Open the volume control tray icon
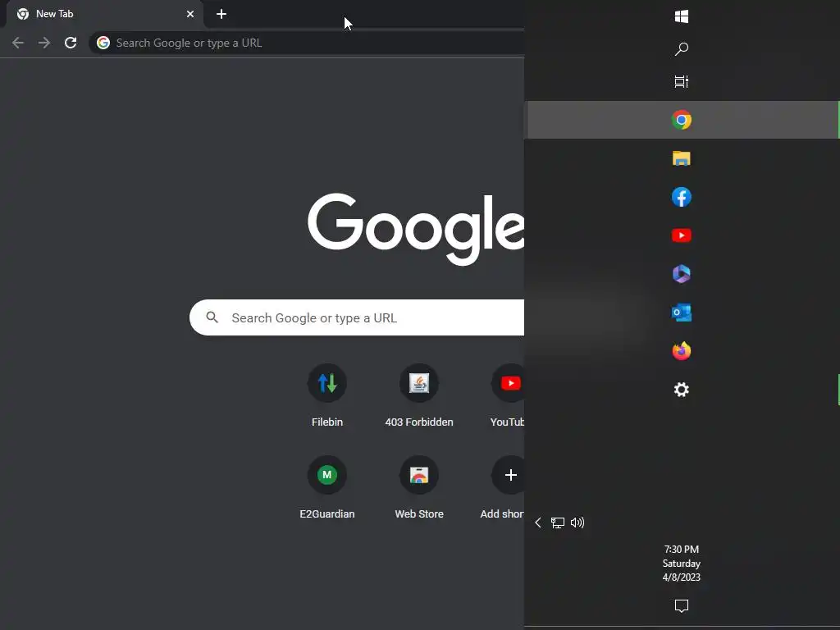Image resolution: width=840 pixels, height=630 pixels. coord(577,523)
